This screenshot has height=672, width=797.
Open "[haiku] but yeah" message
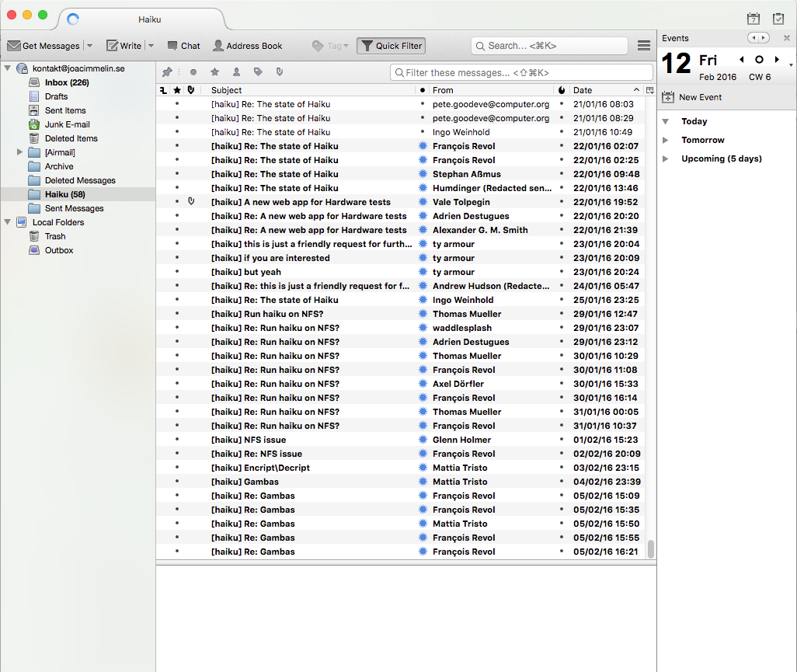click(246, 272)
